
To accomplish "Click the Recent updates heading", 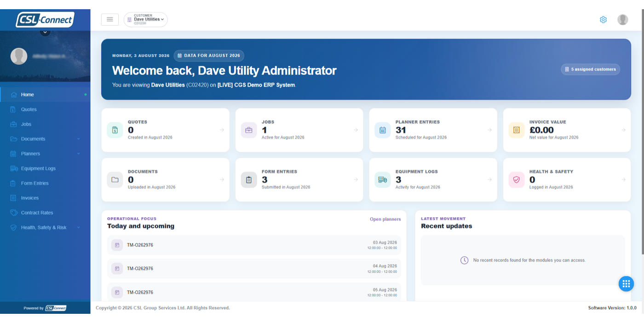I will [x=446, y=226].
